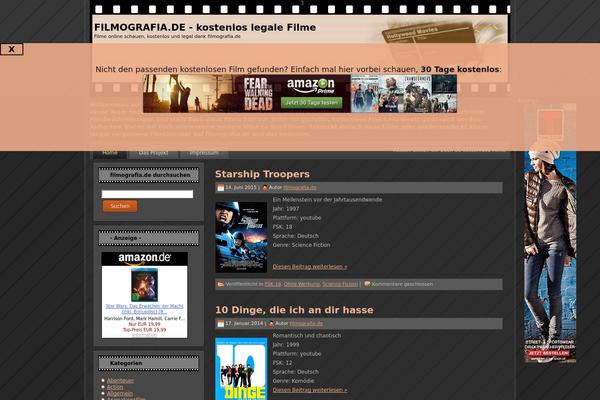This screenshot has width=600, height=400.
Task: Click the 'Kategorien' widget heading
Action: click(148, 363)
